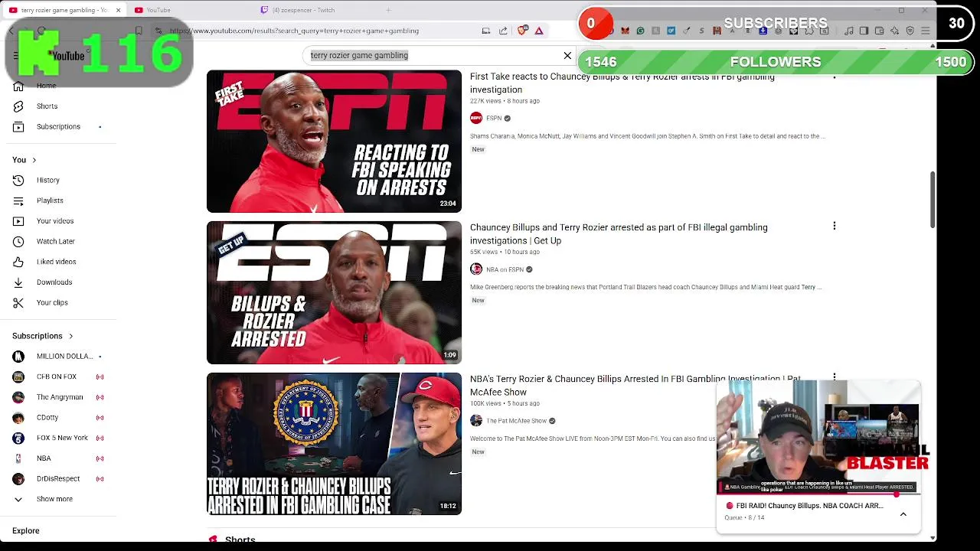Open Liked videos list

(x=56, y=262)
